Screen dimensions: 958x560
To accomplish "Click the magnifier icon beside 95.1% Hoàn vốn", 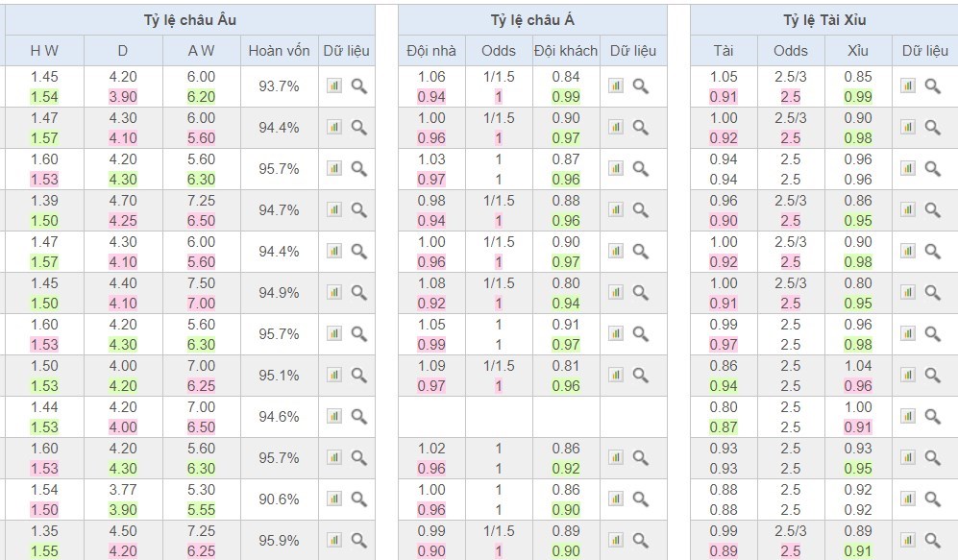I will (358, 376).
